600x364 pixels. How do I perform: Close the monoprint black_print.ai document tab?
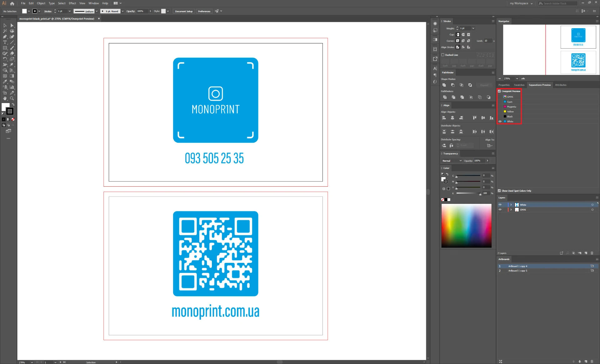pos(99,19)
